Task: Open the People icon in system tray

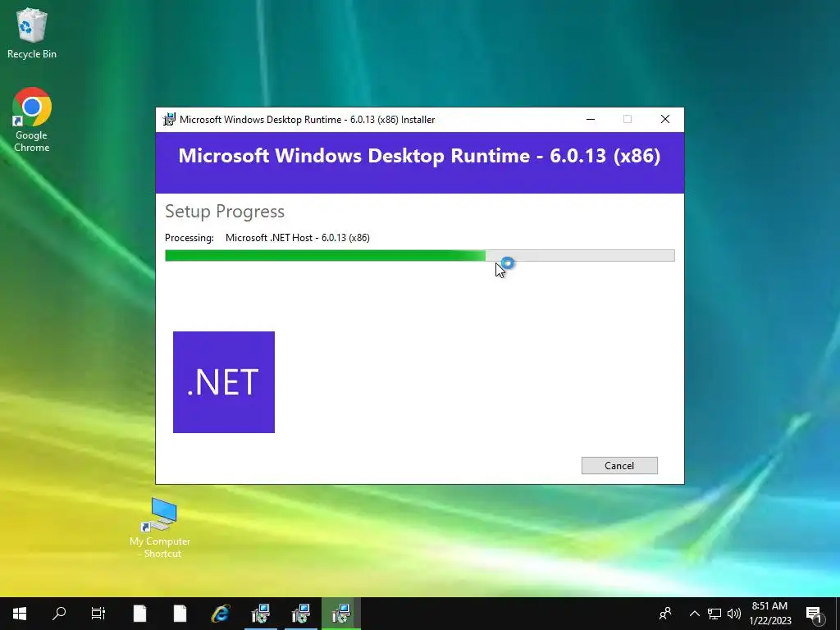Action: pos(665,614)
